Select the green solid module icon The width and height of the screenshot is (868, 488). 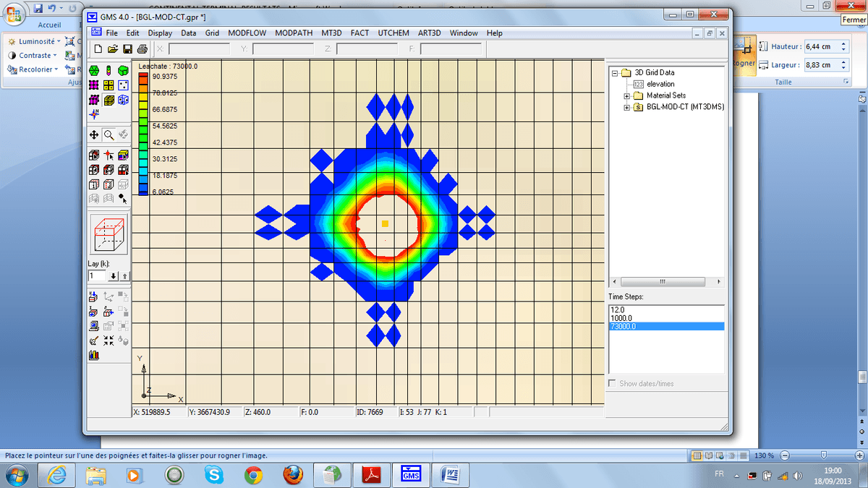pos(123,71)
